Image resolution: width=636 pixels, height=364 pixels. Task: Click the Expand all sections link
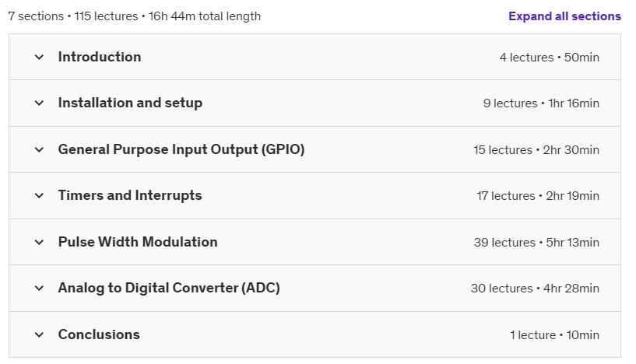click(x=564, y=16)
